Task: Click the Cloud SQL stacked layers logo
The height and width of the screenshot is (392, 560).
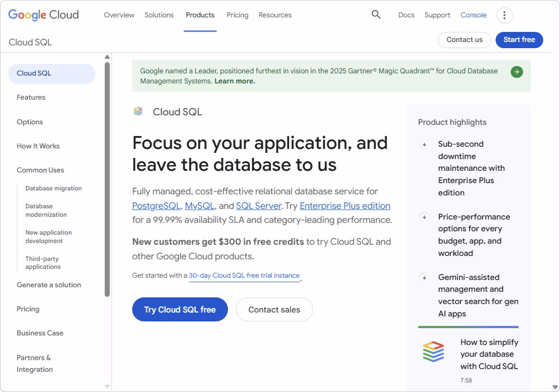Action: (138, 111)
